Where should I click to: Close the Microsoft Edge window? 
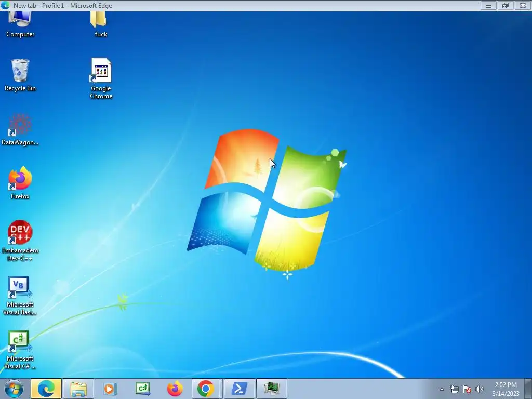tap(523, 5)
